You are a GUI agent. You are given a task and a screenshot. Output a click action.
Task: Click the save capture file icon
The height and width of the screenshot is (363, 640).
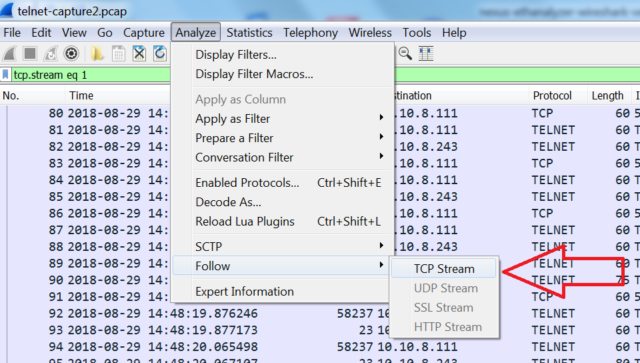pos(118,53)
